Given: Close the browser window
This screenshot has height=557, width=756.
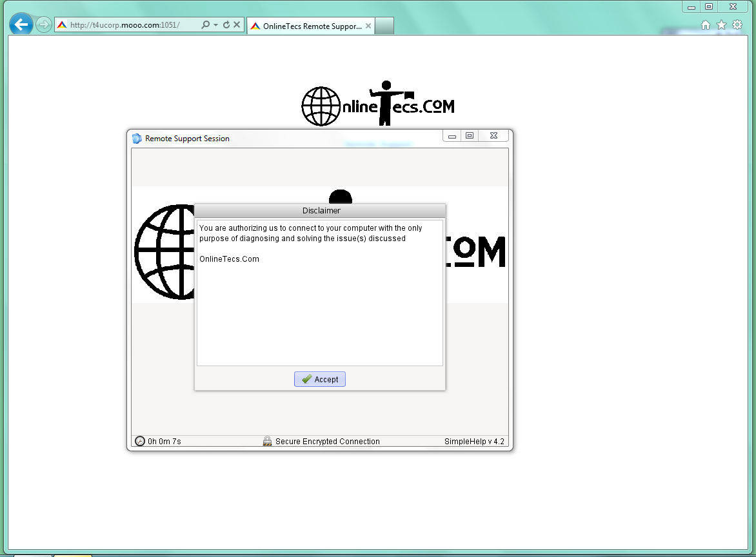Looking at the screenshot, I should 733,6.
